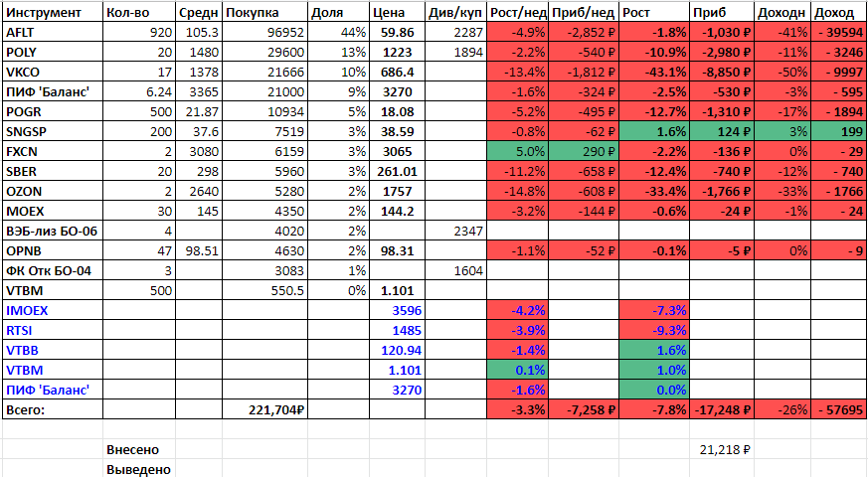Select total income cell '- 57695'
Viewport: 868px width, 477px height.
pos(838,410)
